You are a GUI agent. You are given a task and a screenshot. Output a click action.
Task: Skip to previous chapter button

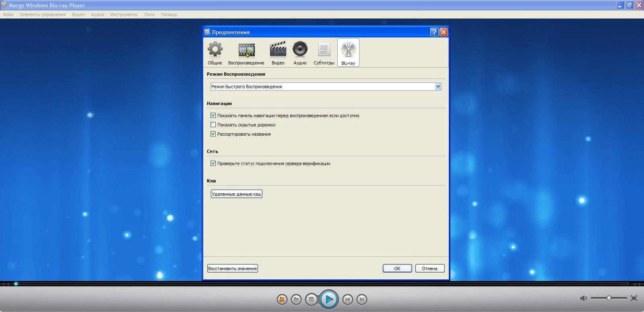(x=347, y=300)
